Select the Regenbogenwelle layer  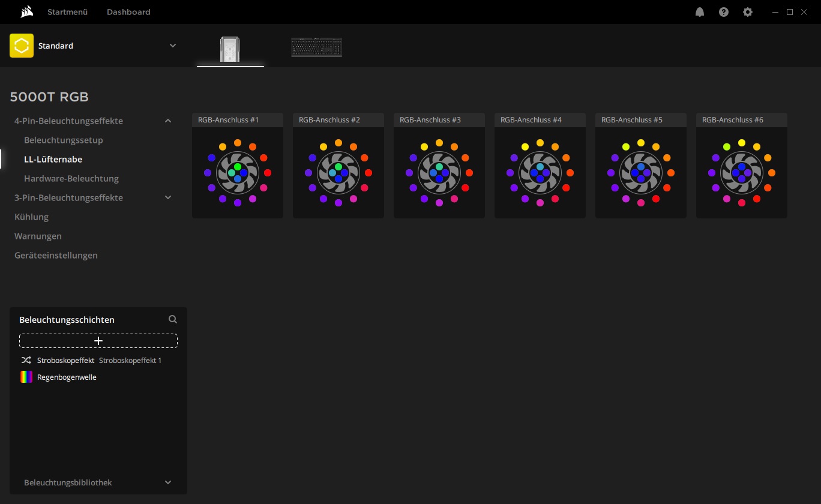pyautogui.click(x=98, y=377)
